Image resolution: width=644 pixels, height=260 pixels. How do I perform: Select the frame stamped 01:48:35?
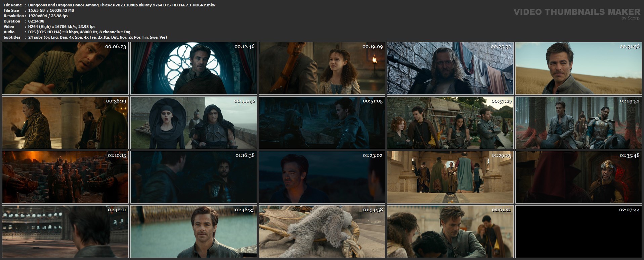coord(194,232)
